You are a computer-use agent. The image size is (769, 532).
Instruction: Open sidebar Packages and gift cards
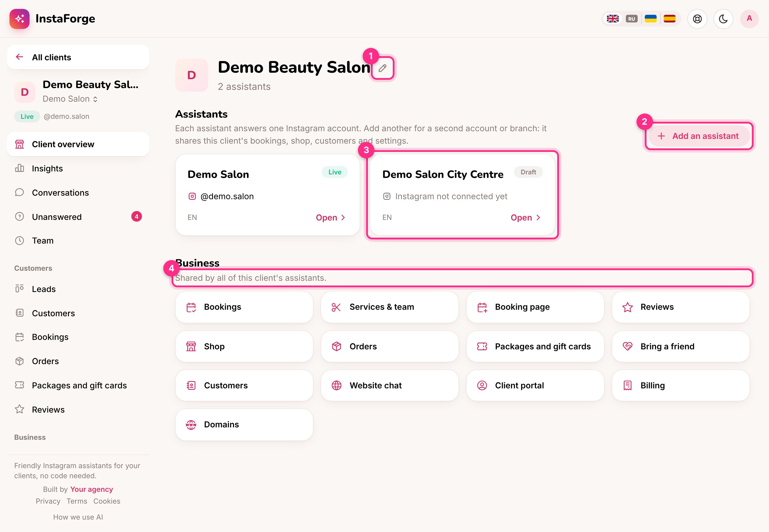[x=78, y=385]
